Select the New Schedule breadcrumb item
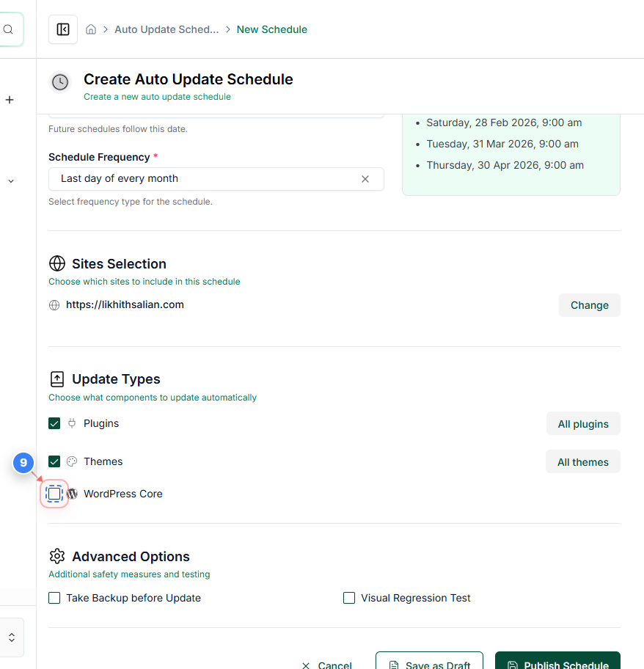The height and width of the screenshot is (669, 644). [272, 29]
